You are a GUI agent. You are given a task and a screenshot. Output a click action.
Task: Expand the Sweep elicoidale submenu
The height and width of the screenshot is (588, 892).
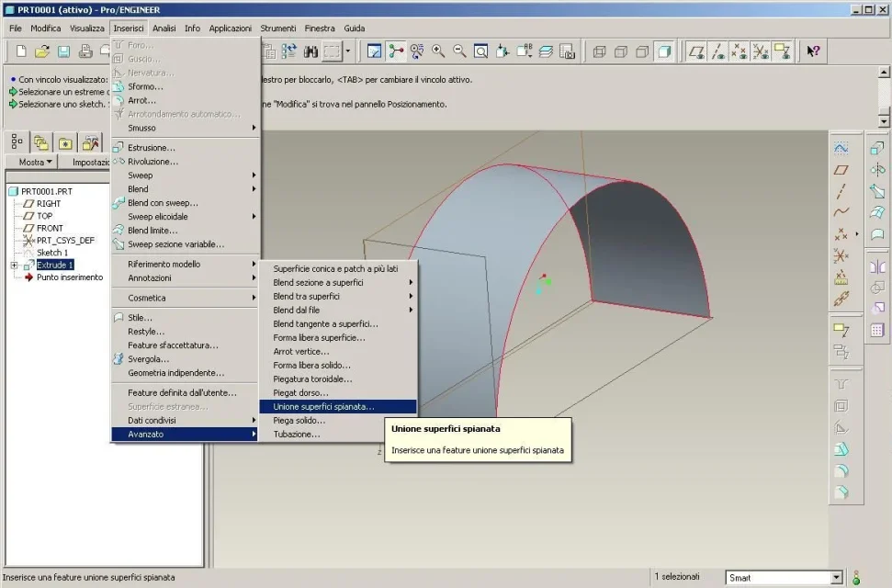tap(186, 216)
